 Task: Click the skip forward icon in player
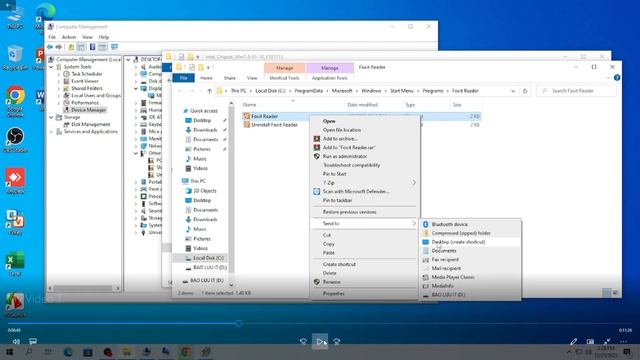coord(336,342)
